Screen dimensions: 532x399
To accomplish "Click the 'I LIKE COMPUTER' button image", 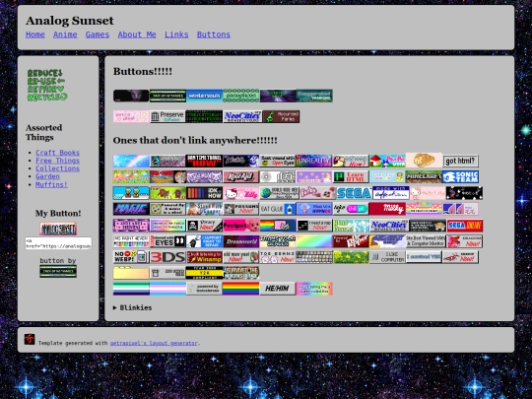I will tap(387, 257).
